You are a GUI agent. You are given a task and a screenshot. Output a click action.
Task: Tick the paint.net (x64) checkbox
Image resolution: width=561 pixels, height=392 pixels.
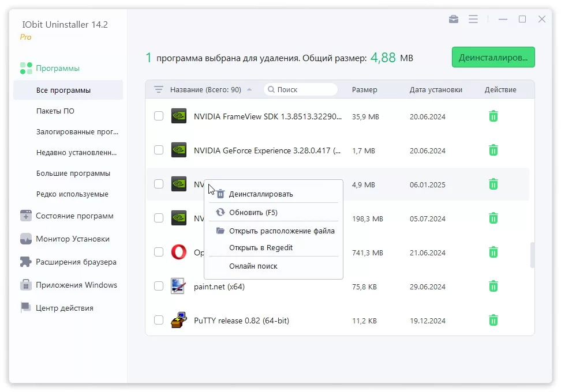click(159, 287)
